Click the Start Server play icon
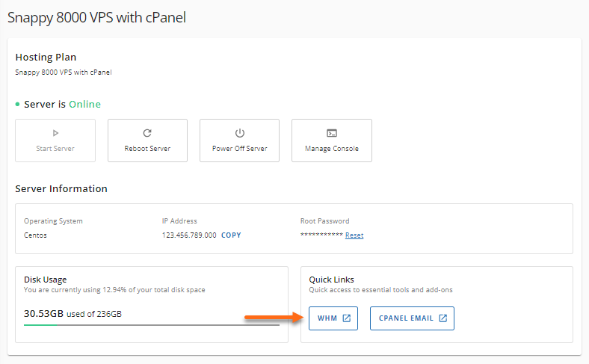The image size is (589, 364). coord(55,133)
